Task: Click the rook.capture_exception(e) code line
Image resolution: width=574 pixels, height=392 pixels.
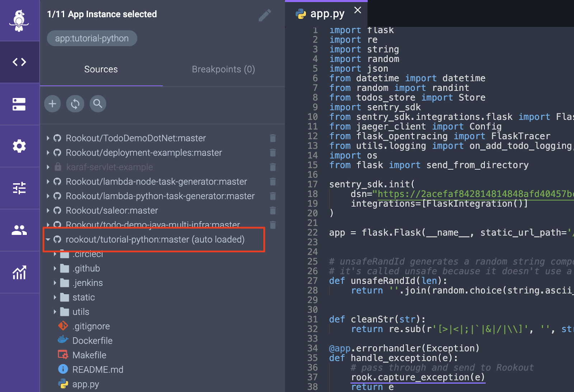Action: point(418,377)
